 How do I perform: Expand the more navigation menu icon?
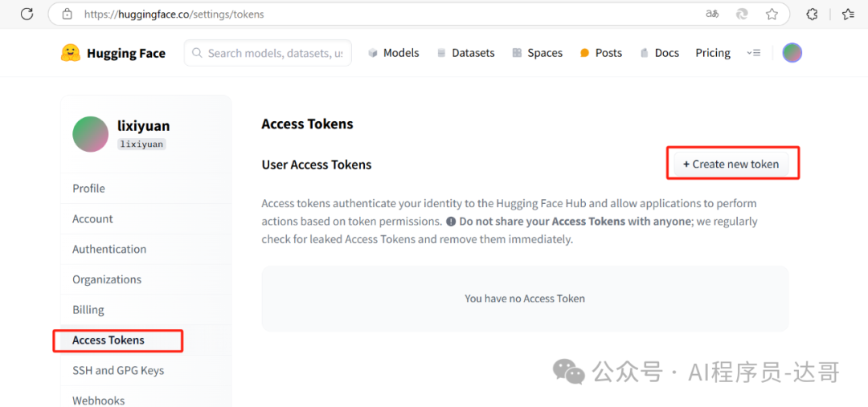pos(753,52)
